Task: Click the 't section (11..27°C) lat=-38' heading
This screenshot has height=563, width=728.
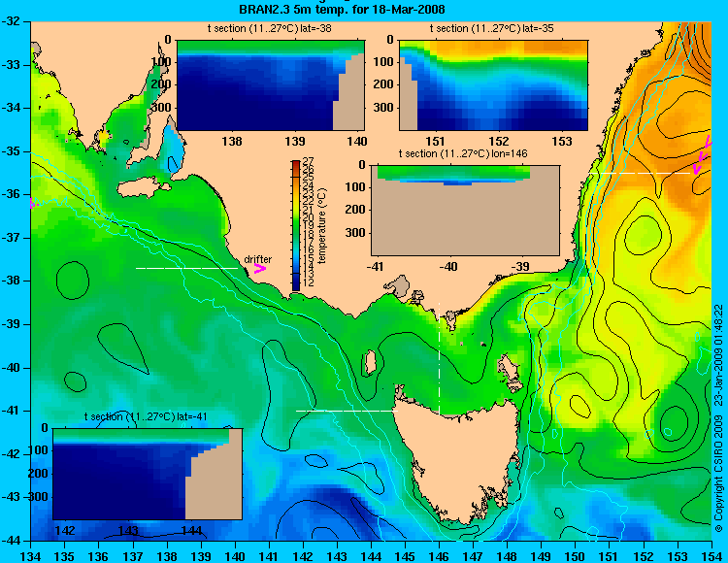Action: point(269,28)
